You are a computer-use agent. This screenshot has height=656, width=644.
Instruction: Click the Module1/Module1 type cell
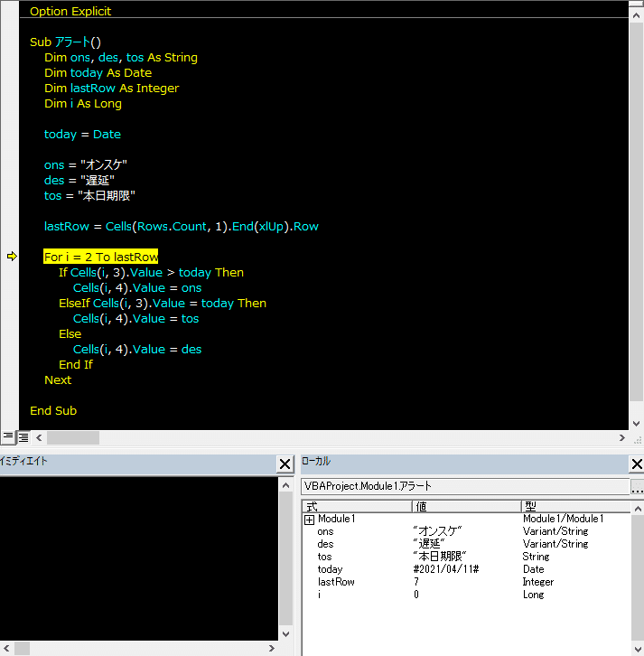pos(563,519)
